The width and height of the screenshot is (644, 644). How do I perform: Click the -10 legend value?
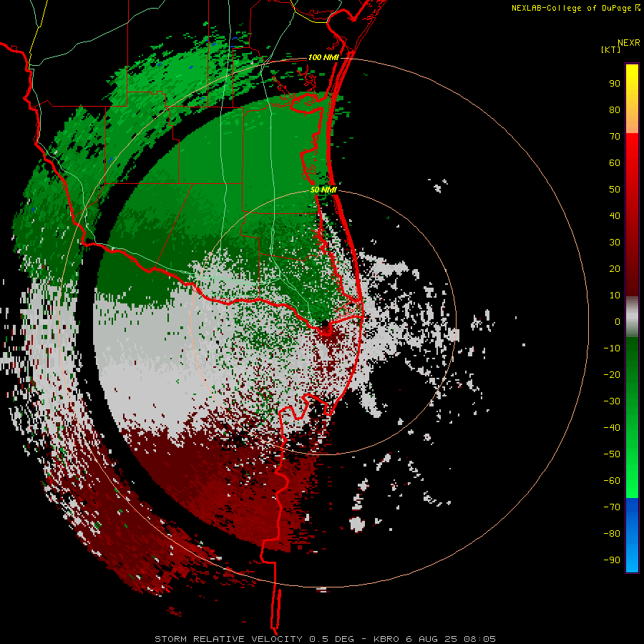pos(612,348)
